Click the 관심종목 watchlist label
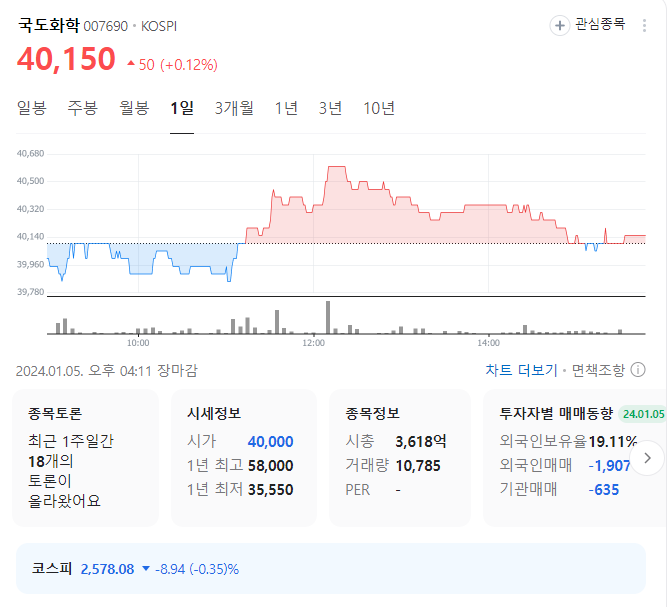The width and height of the screenshot is (667, 607). (x=600, y=24)
